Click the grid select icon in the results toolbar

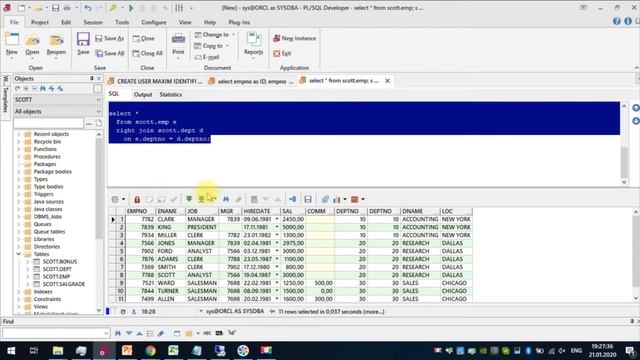point(115,199)
